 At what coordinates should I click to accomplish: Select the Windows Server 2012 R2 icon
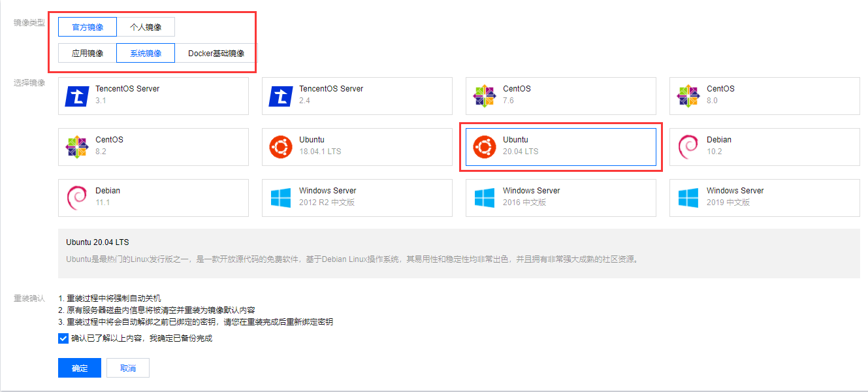[280, 198]
